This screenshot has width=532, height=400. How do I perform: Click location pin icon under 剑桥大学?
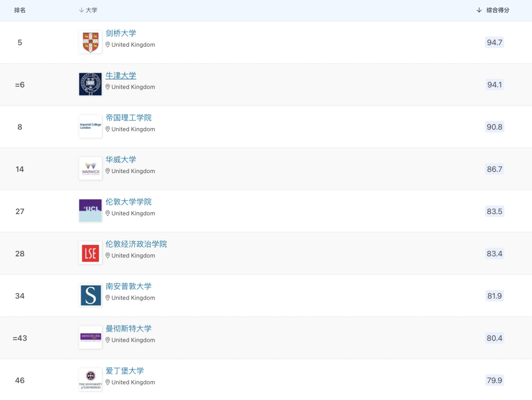(107, 45)
